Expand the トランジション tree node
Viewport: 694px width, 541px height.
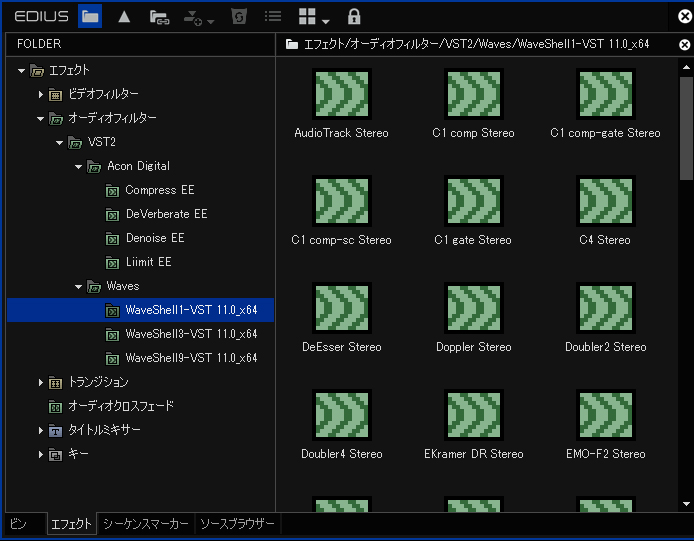pos(40,383)
